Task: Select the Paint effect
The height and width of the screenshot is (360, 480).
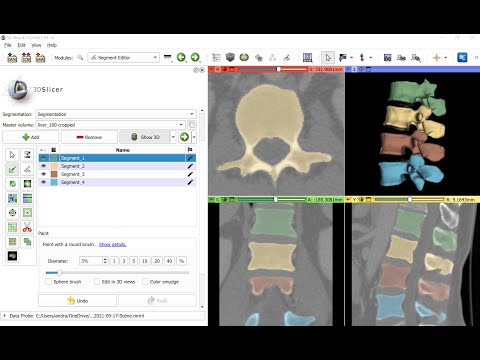Action: tap(12, 169)
